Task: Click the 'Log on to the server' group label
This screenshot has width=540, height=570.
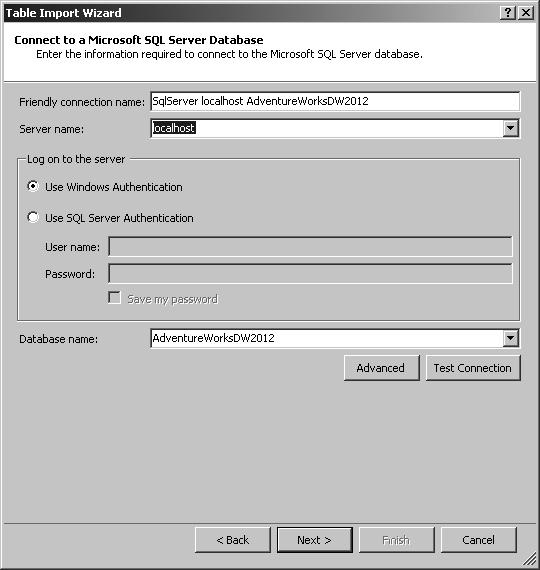Action: click(x=76, y=159)
